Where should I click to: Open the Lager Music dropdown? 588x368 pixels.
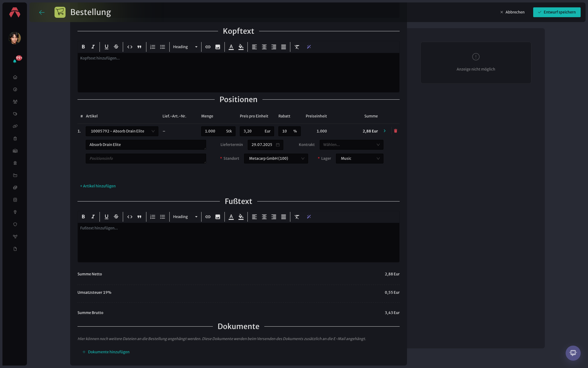tap(360, 159)
